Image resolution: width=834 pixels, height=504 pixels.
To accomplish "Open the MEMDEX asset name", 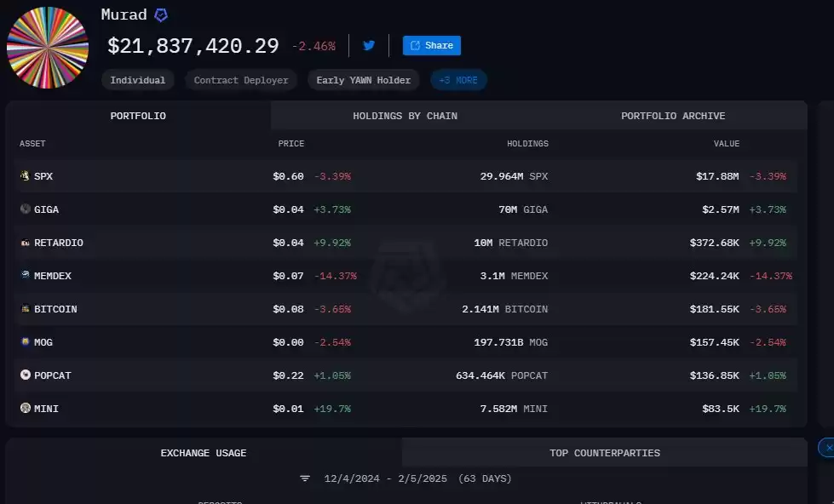I will pyautogui.click(x=53, y=276).
